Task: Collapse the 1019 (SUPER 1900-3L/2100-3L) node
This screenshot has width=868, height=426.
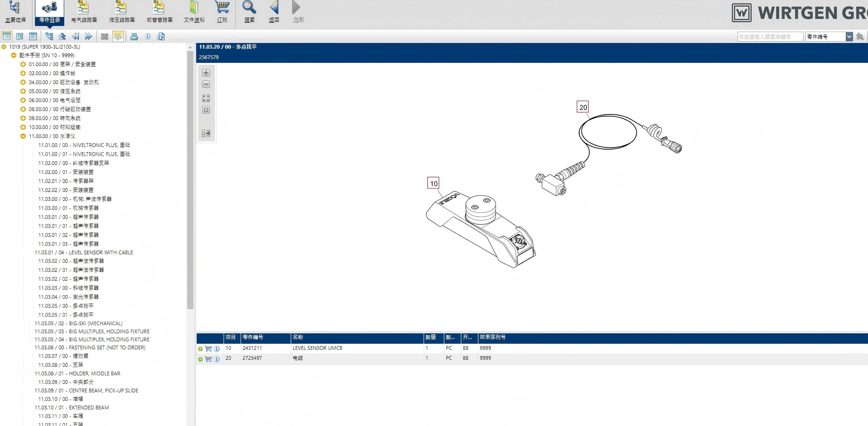Action: click(x=4, y=47)
